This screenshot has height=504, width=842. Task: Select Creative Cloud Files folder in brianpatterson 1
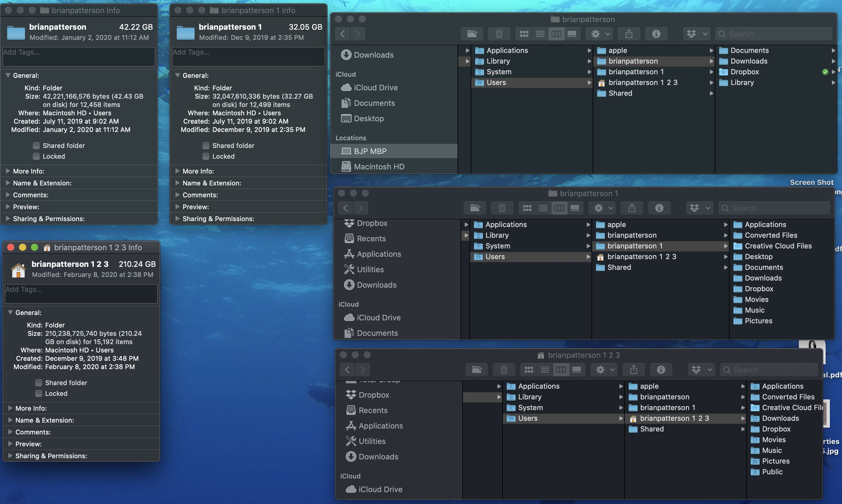pyautogui.click(x=778, y=246)
